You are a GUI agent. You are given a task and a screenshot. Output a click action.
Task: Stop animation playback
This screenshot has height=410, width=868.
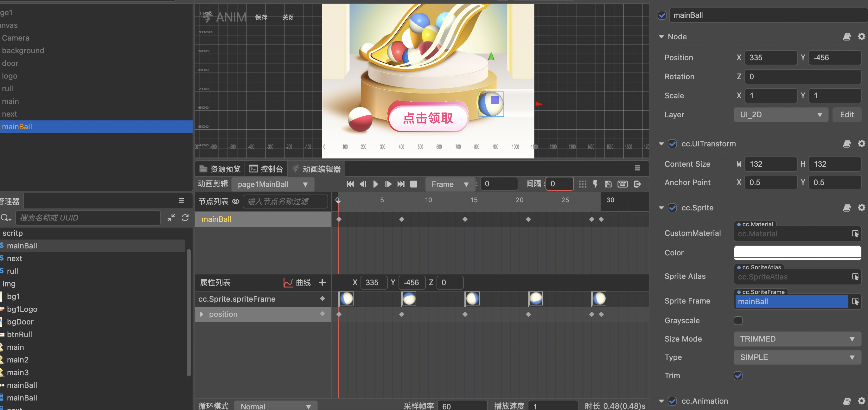pos(413,184)
